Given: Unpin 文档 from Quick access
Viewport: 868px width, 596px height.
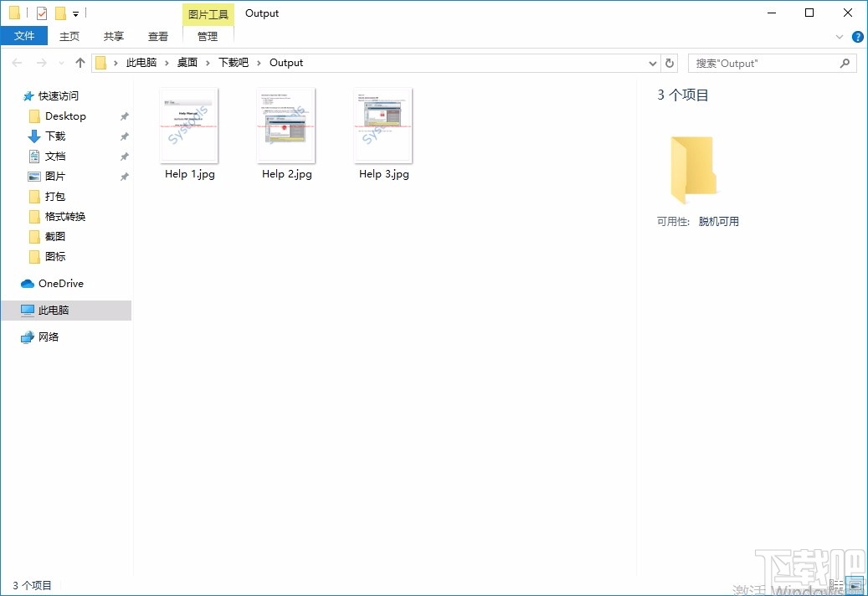Looking at the screenshot, I should click(x=124, y=156).
